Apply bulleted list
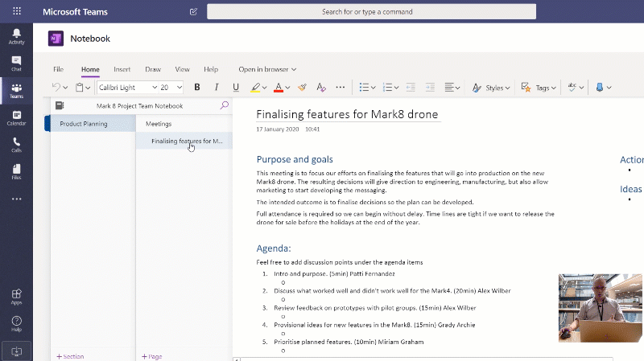The width and height of the screenshot is (644, 361). pyautogui.click(x=364, y=87)
